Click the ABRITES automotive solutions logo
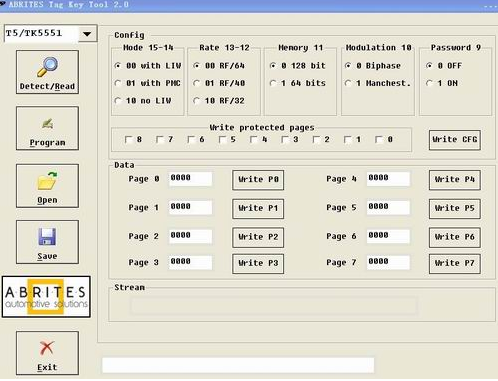This screenshot has width=498, height=381. tap(46, 297)
